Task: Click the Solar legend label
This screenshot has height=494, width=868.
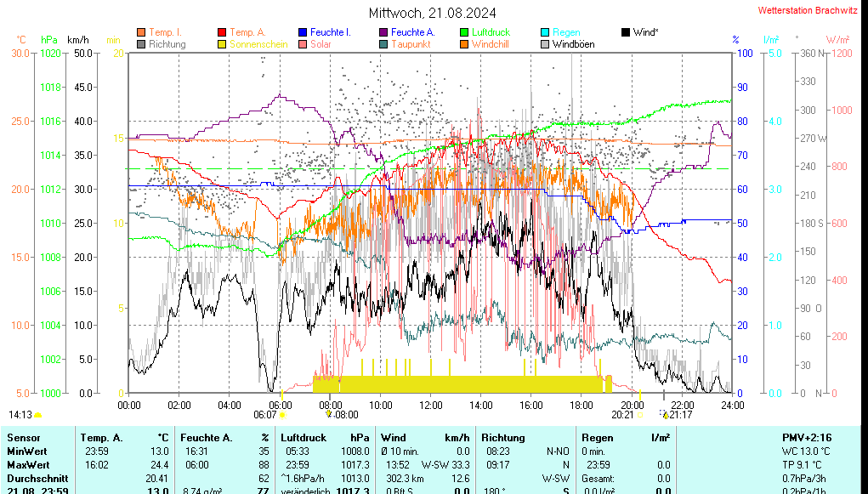Action: point(321,44)
